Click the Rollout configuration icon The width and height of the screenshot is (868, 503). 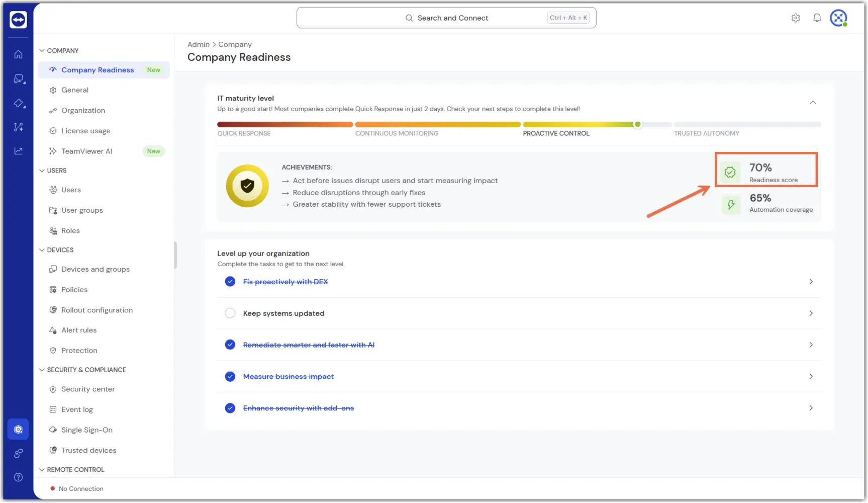(53, 310)
